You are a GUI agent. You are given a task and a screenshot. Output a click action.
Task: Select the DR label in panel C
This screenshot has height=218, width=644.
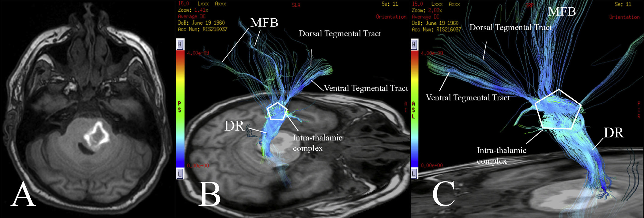click(613, 133)
